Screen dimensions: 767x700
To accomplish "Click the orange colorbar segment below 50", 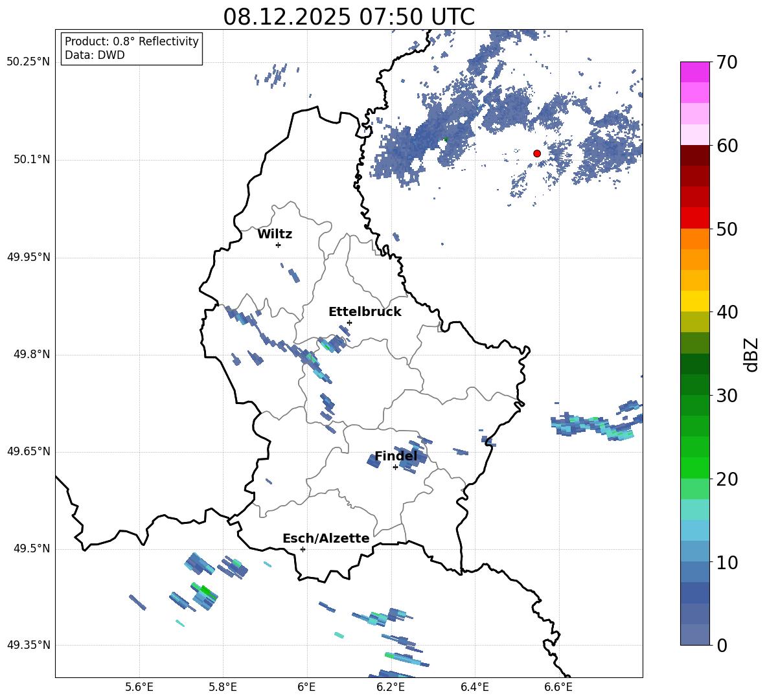I will [x=695, y=239].
